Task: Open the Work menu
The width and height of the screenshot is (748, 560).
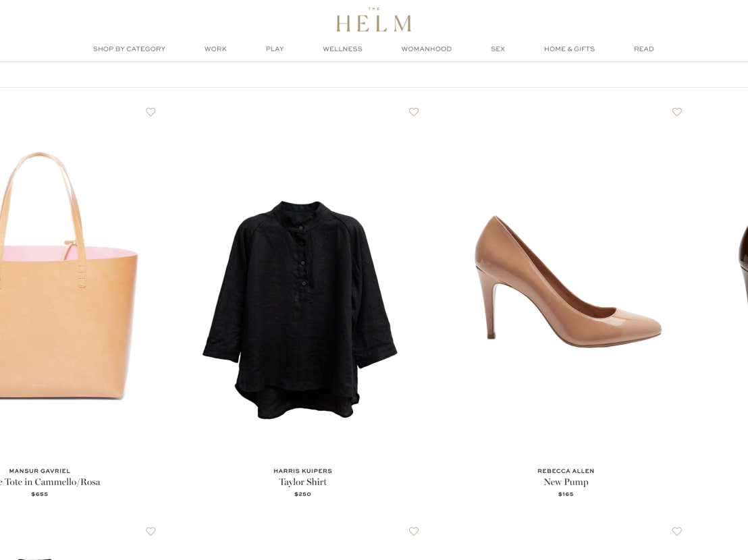Action: [215, 49]
